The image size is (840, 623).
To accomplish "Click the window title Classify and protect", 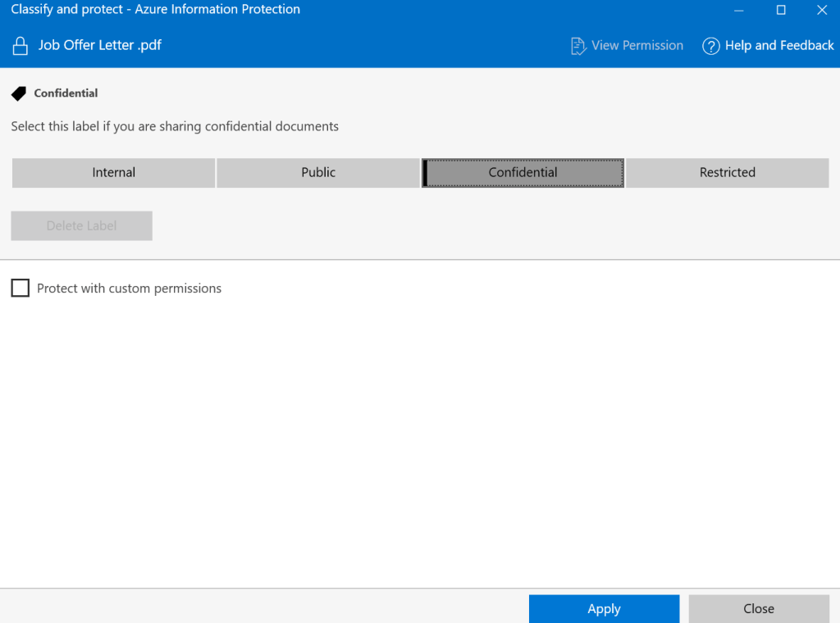I will [x=155, y=10].
